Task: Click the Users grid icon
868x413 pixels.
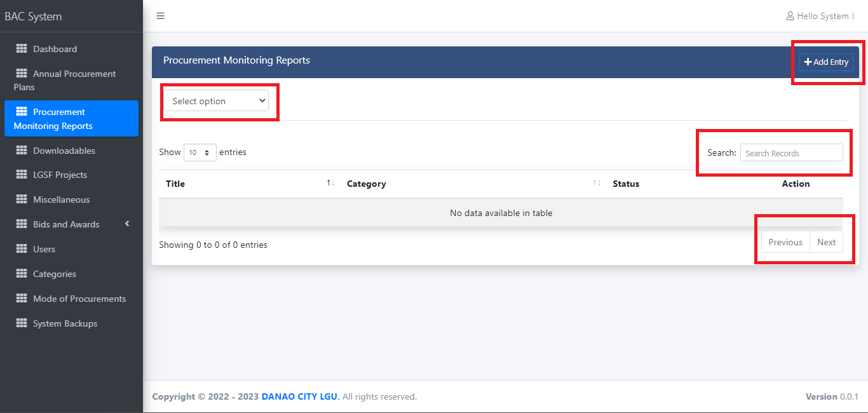Action: pos(22,249)
